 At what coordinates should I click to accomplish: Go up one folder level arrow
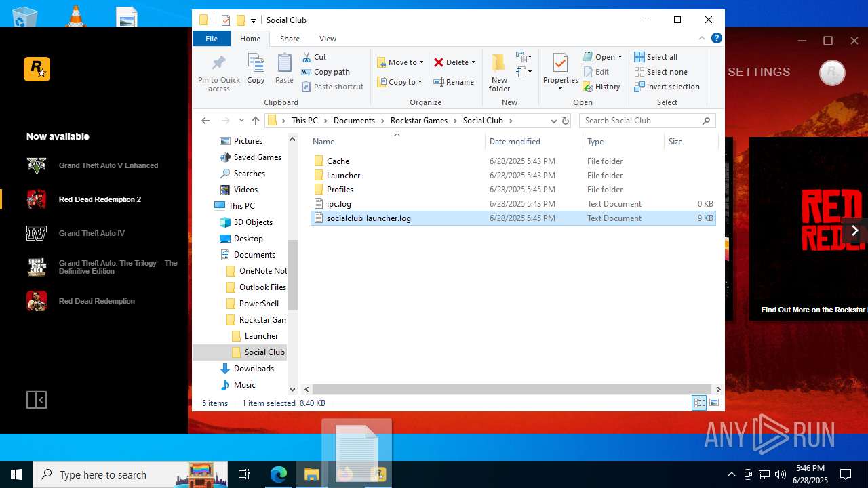pos(256,121)
